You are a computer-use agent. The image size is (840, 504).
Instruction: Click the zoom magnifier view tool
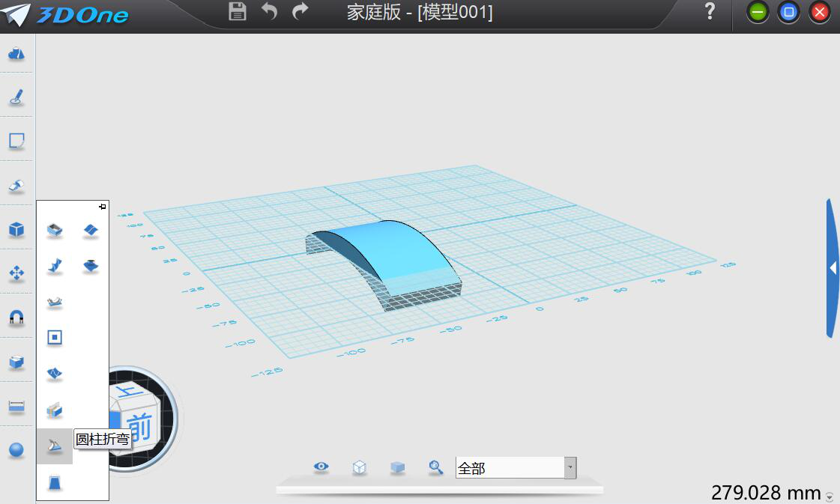click(435, 467)
